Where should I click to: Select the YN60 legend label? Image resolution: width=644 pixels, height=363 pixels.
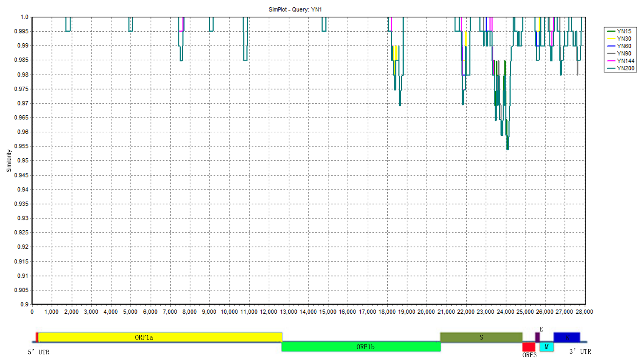point(624,46)
